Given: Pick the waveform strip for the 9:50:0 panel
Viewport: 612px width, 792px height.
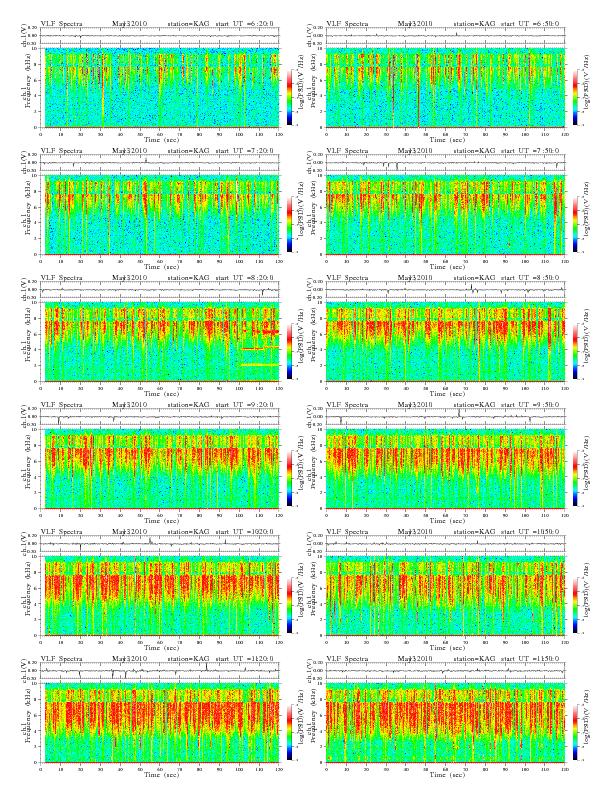Looking at the screenshot, I should (x=445, y=417).
